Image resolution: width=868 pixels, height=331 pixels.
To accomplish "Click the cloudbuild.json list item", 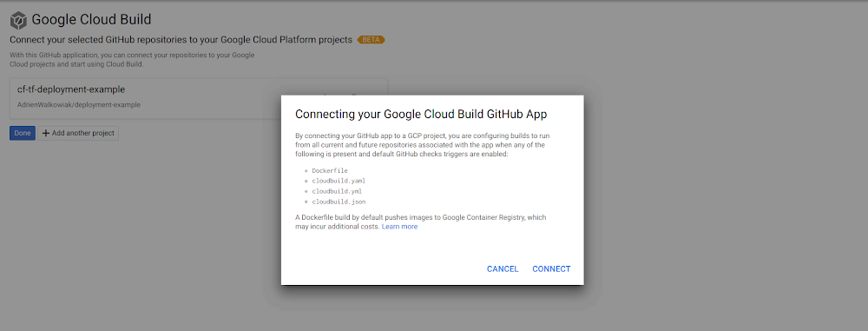I will (x=339, y=202).
